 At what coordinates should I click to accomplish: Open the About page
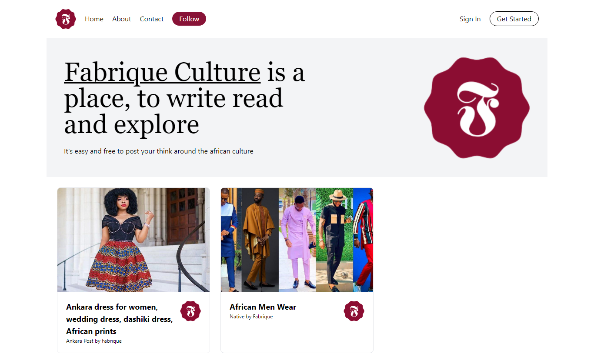tap(122, 19)
